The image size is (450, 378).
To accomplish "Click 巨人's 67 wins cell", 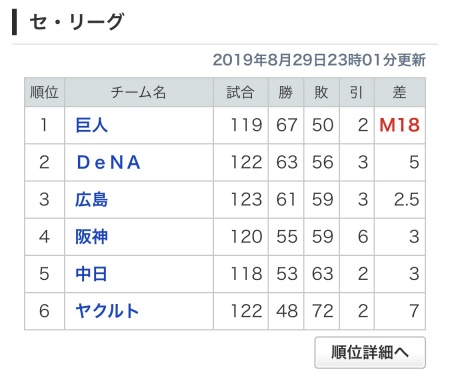I will (286, 125).
